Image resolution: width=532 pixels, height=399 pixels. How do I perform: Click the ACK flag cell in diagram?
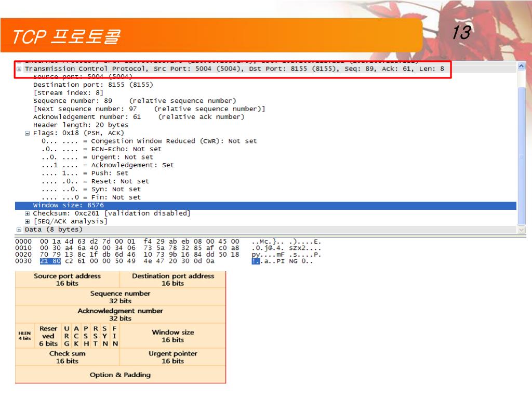tap(76, 336)
